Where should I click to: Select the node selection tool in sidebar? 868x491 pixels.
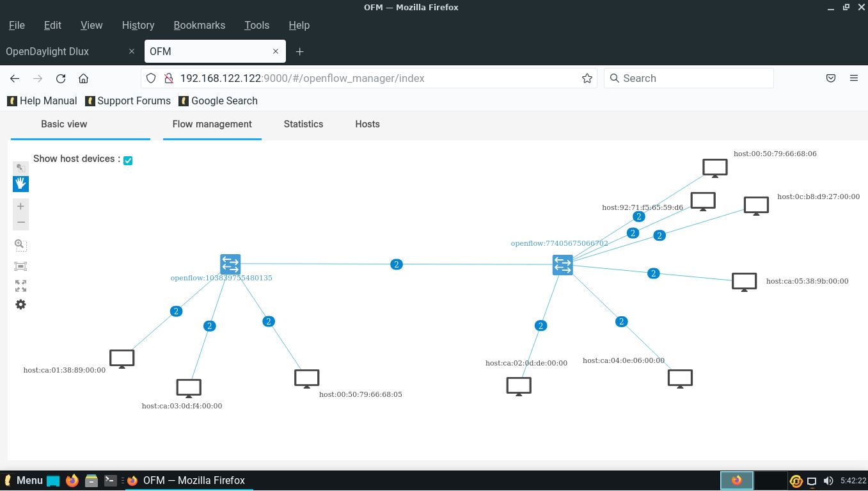[20, 168]
